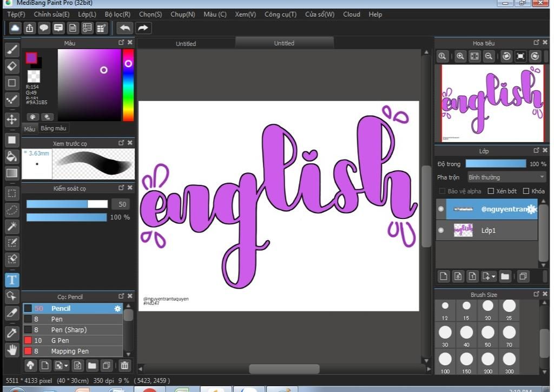Click the foreground purple color swatch
This screenshot has height=392, width=554.
[x=31, y=58]
